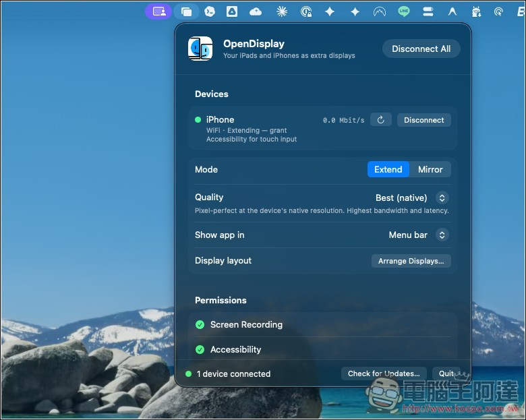Click the Accessibility permission checkmark
This screenshot has height=420, width=526.
[200, 350]
